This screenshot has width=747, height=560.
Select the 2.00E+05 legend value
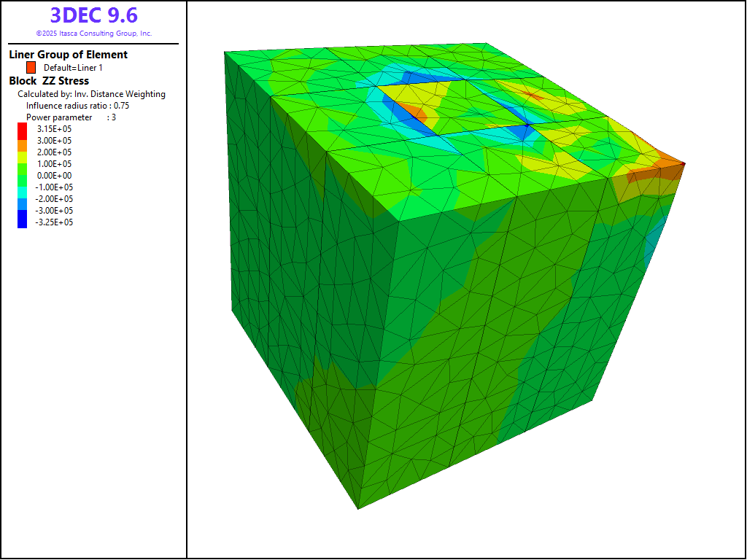tap(54, 152)
